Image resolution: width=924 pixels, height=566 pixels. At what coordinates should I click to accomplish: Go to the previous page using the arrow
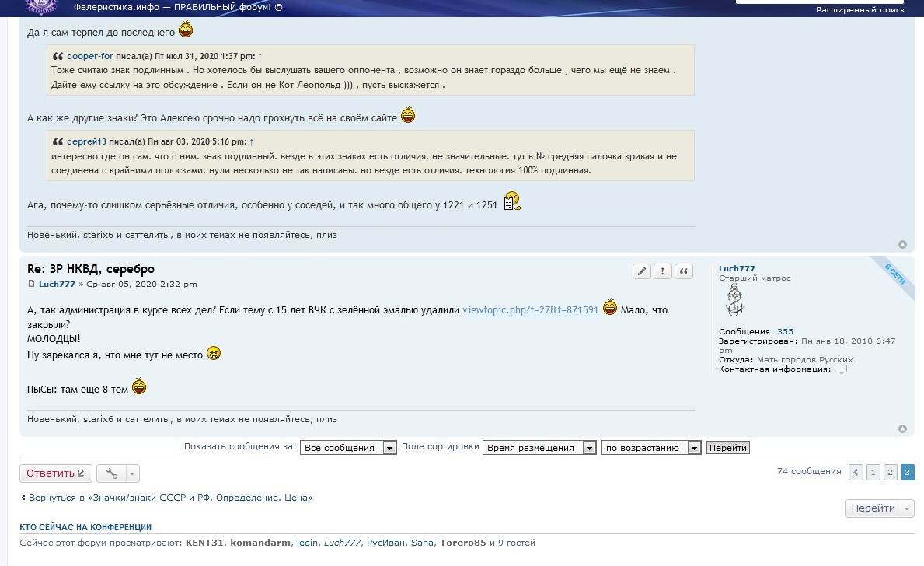point(856,472)
